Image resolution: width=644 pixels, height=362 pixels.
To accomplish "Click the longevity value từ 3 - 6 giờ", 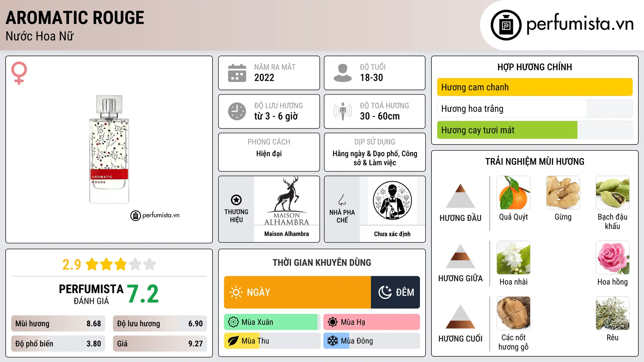I will pyautogui.click(x=276, y=116).
